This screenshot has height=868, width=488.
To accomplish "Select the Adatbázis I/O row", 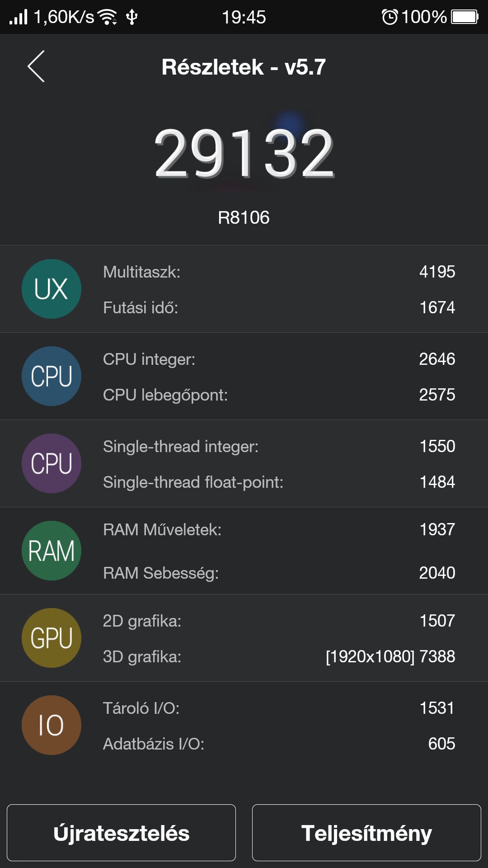I will click(278, 744).
